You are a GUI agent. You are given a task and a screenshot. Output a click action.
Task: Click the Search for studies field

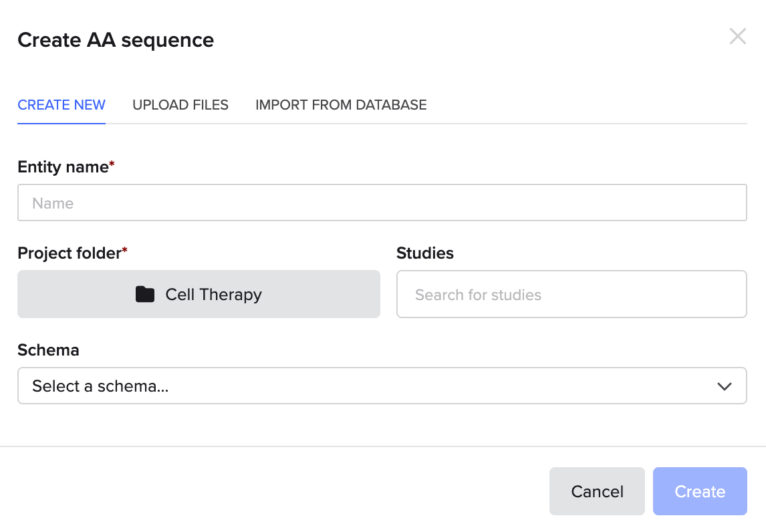(x=571, y=294)
